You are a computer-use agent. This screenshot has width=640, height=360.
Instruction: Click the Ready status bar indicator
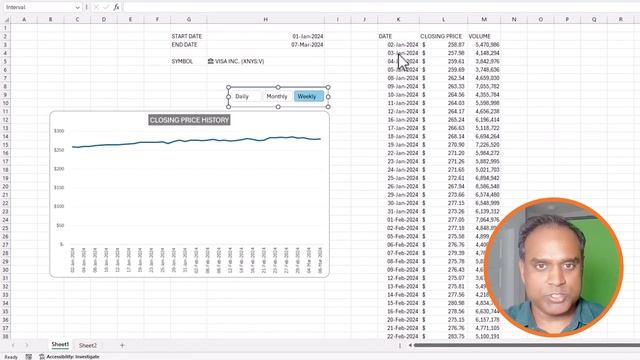pyautogui.click(x=11, y=357)
